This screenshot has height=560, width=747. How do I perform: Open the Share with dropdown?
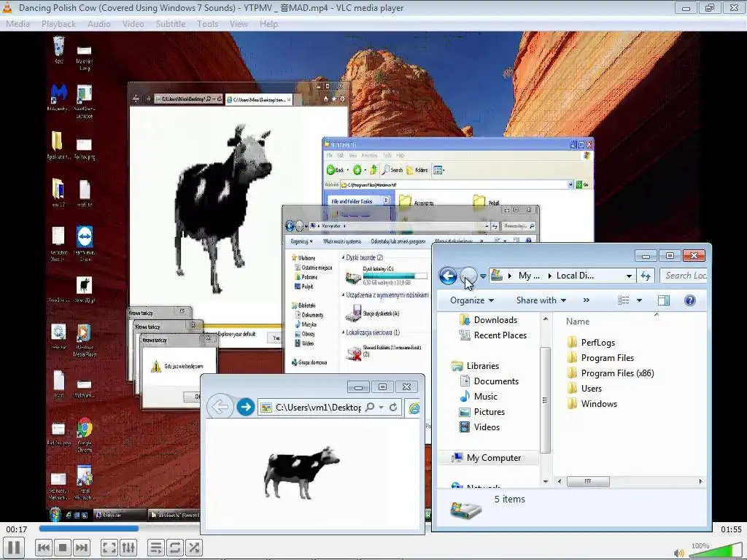point(541,300)
